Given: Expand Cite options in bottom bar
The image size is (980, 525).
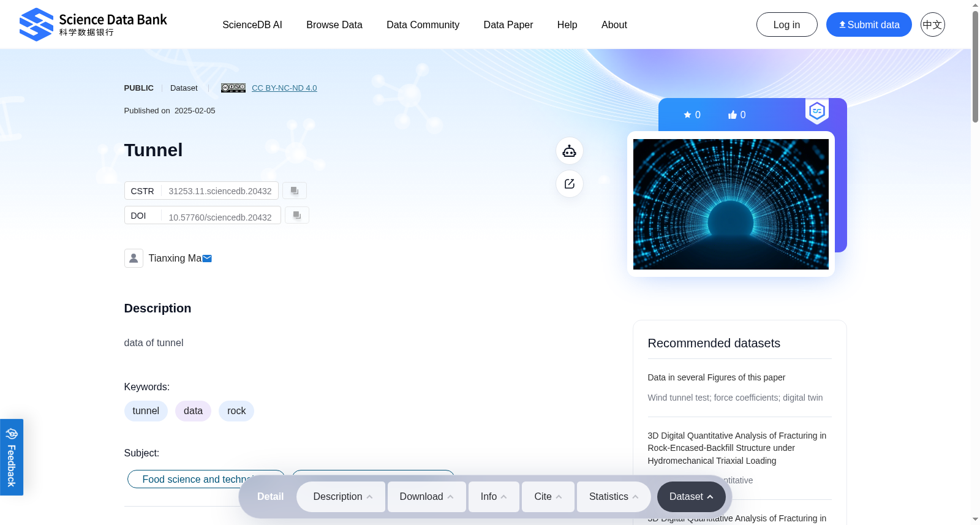Looking at the screenshot, I should 548,497.
